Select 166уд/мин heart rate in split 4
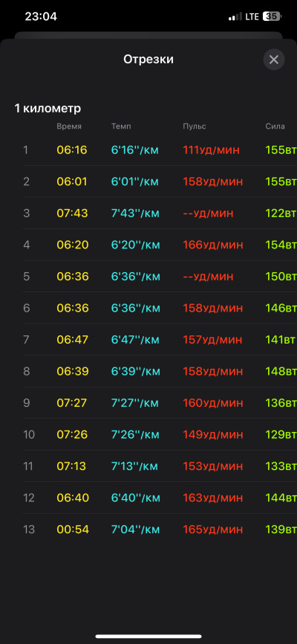This screenshot has height=644, width=297. (x=213, y=245)
